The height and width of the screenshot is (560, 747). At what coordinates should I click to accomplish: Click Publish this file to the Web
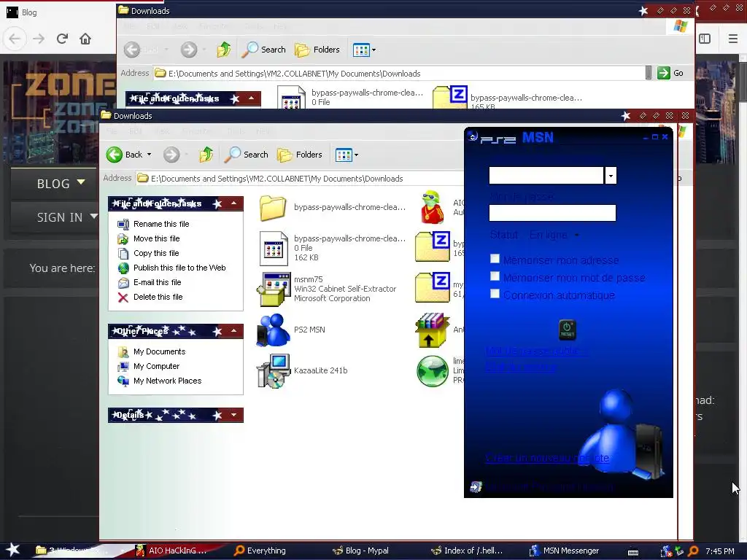(x=179, y=268)
